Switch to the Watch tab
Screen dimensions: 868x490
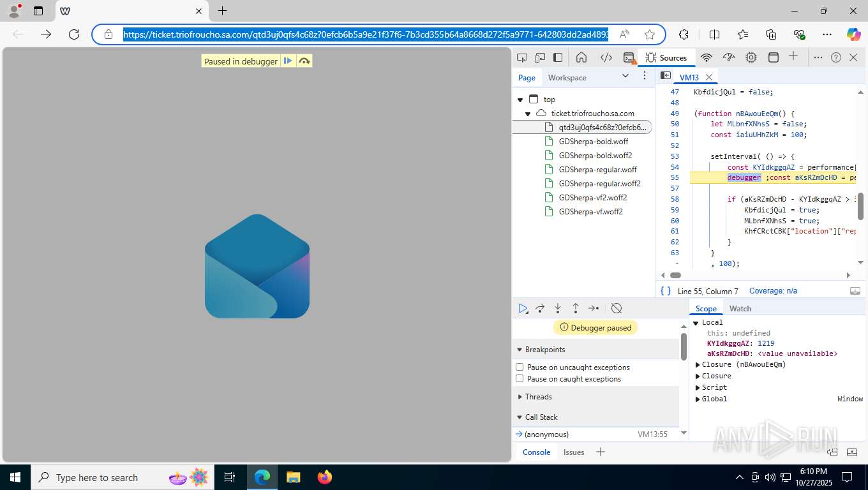pos(740,308)
